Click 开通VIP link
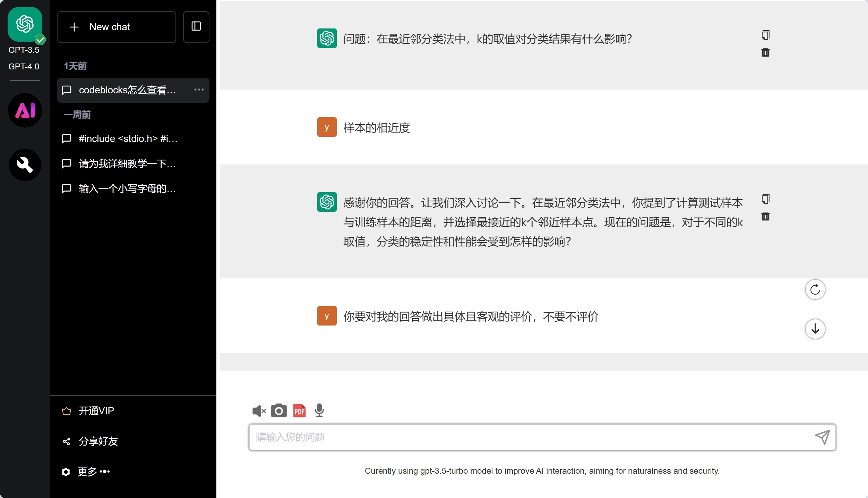The height and width of the screenshot is (498, 868). click(x=96, y=411)
